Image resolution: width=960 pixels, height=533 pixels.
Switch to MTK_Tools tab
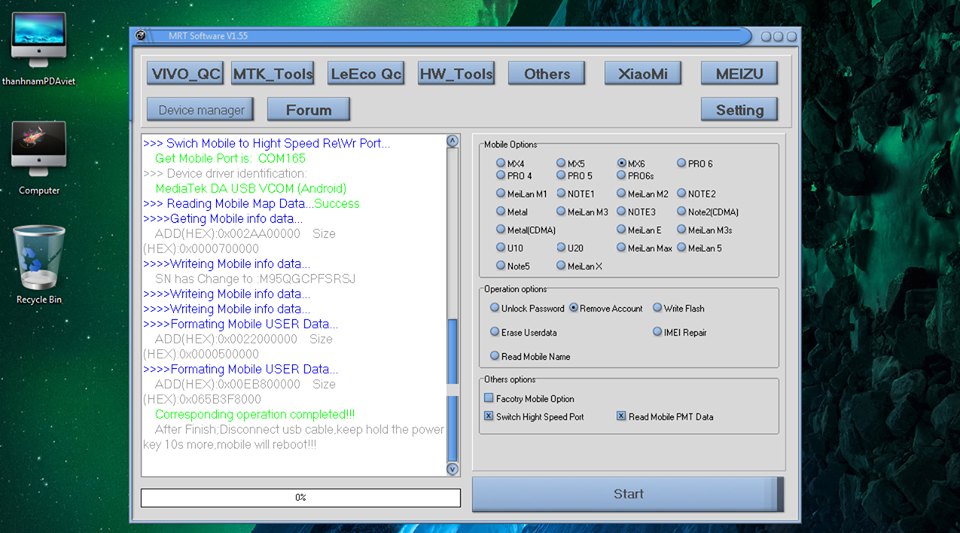273,73
